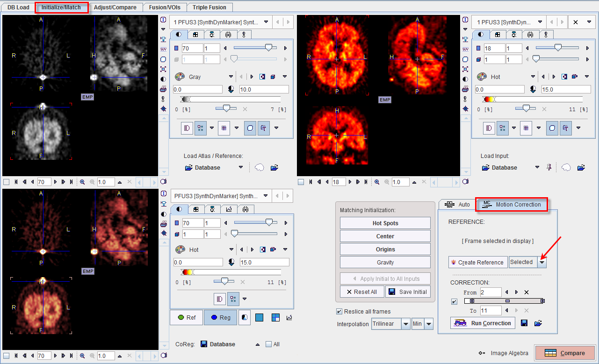Click the half-circle blending icon beside Reg

pos(244,317)
